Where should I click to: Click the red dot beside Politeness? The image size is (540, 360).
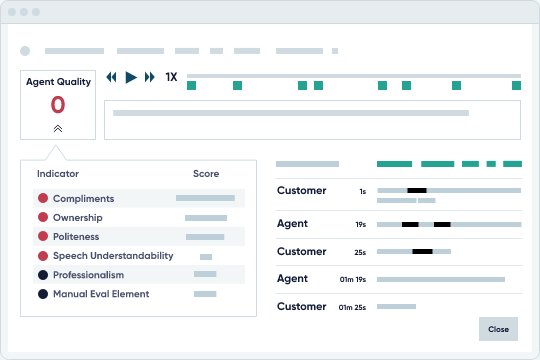point(43,236)
